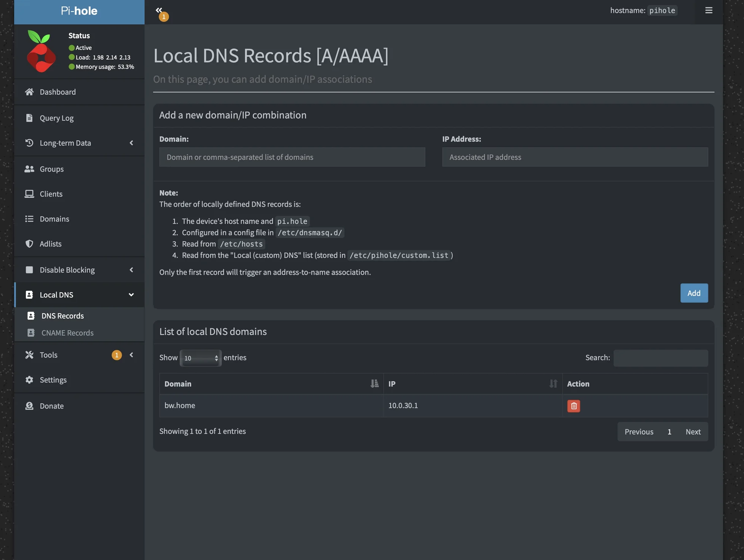The height and width of the screenshot is (560, 744).
Task: Go to Clients page
Action: click(x=79, y=194)
